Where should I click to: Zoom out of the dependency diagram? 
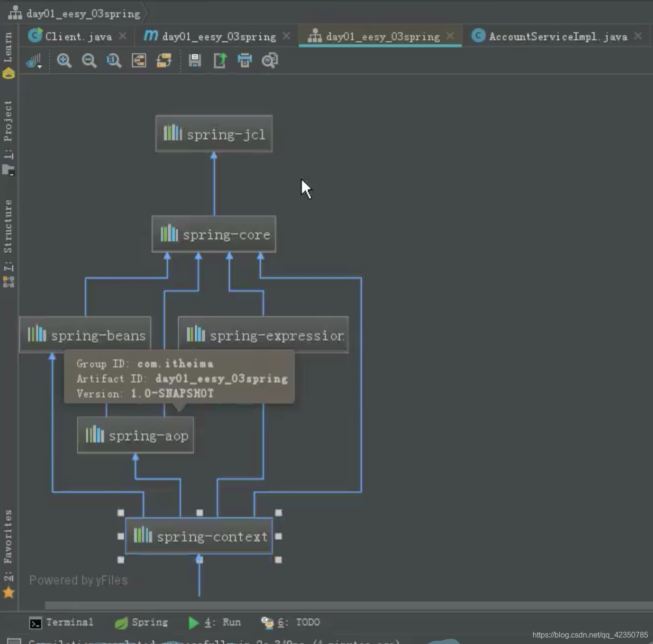[89, 60]
